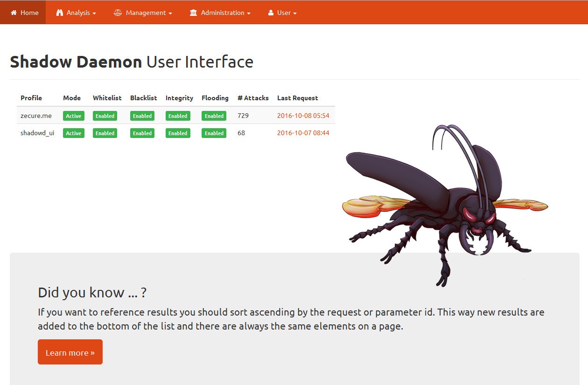Open the User menu
Viewport: 588px width, 385px height.
[x=282, y=13]
